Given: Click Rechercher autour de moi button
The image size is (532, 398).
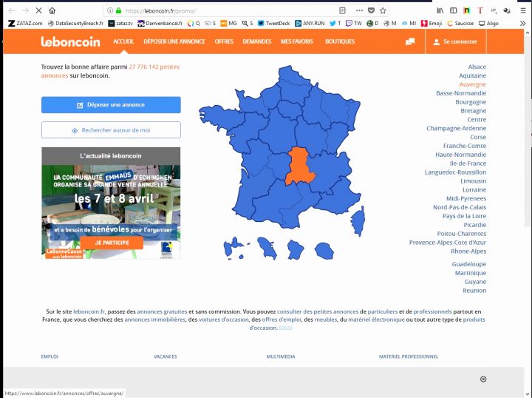Looking at the screenshot, I should [x=111, y=130].
